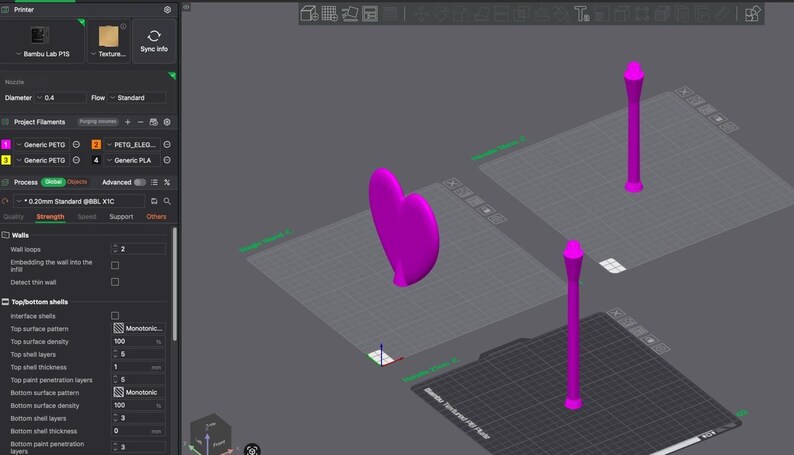The image size is (794, 455).
Task: Click Bottom shell thickness input field
Action: [x=138, y=431]
